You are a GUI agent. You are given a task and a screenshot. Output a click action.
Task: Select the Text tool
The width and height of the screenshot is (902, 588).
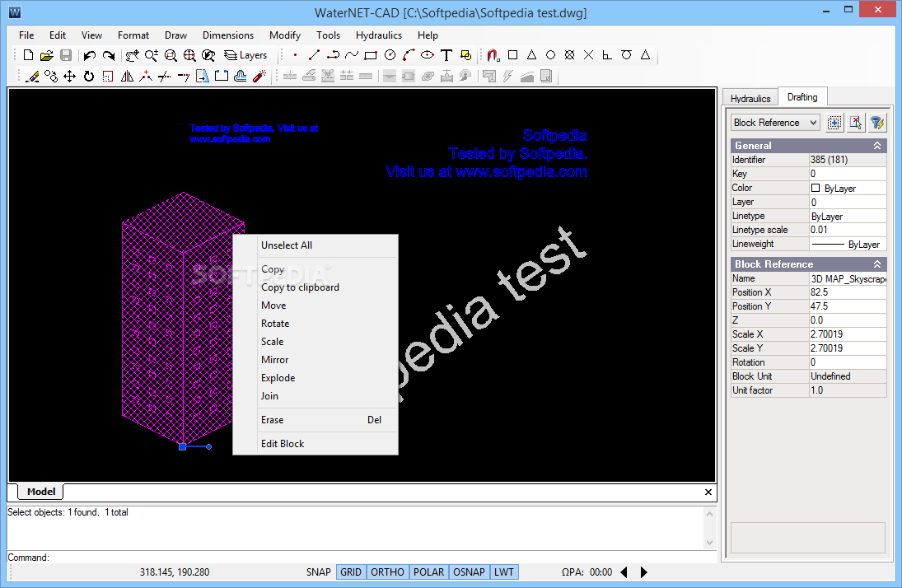(446, 55)
